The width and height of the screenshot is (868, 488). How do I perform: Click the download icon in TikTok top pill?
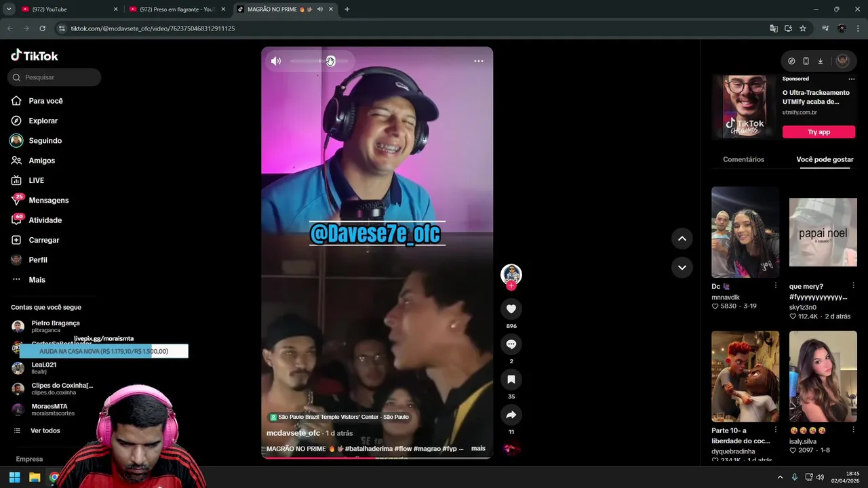[820, 61]
